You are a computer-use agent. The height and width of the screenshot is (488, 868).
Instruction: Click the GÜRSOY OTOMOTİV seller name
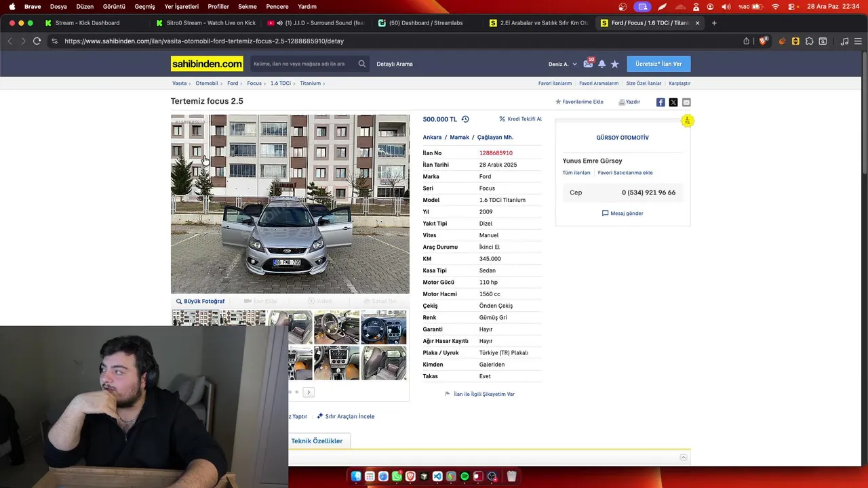tap(623, 138)
